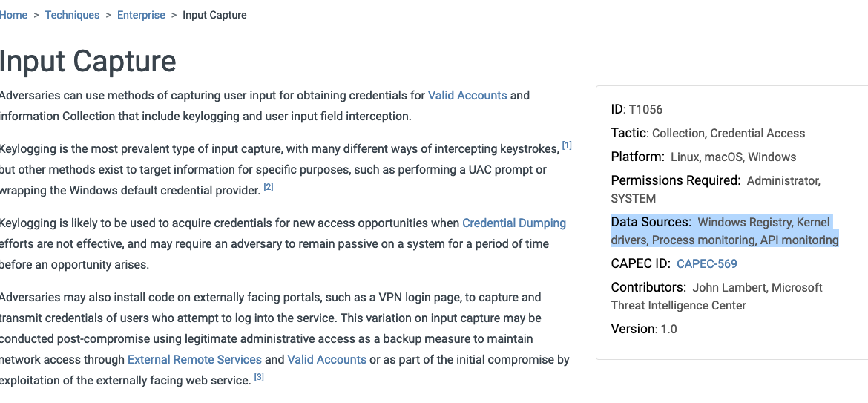This screenshot has height=403, width=868.
Task: Click Valid Accounts beside External Remote Services
Action: [326, 359]
